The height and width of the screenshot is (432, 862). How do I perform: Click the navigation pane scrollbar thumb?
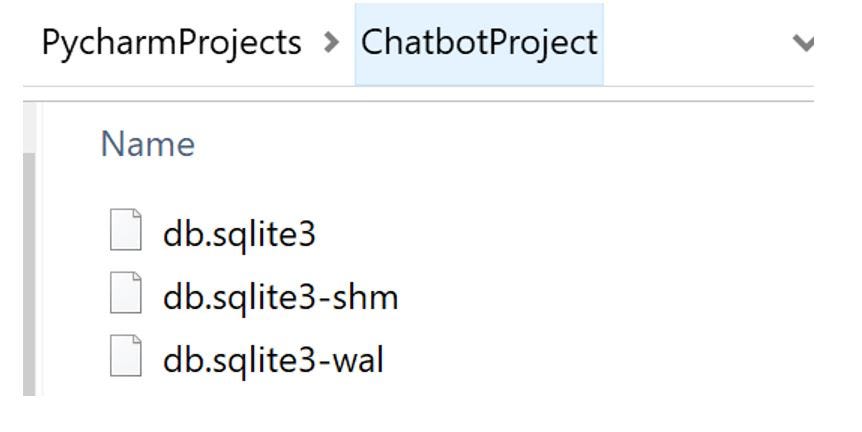(29, 270)
